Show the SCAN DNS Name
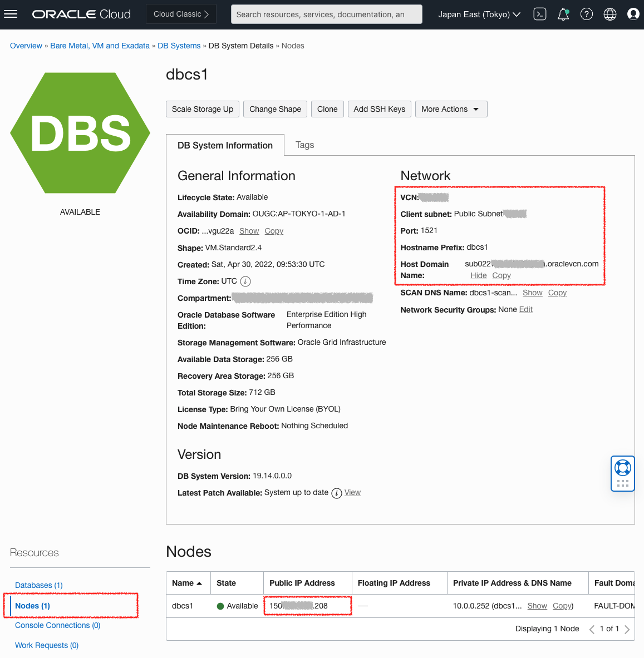This screenshot has height=658, width=644. [x=532, y=293]
